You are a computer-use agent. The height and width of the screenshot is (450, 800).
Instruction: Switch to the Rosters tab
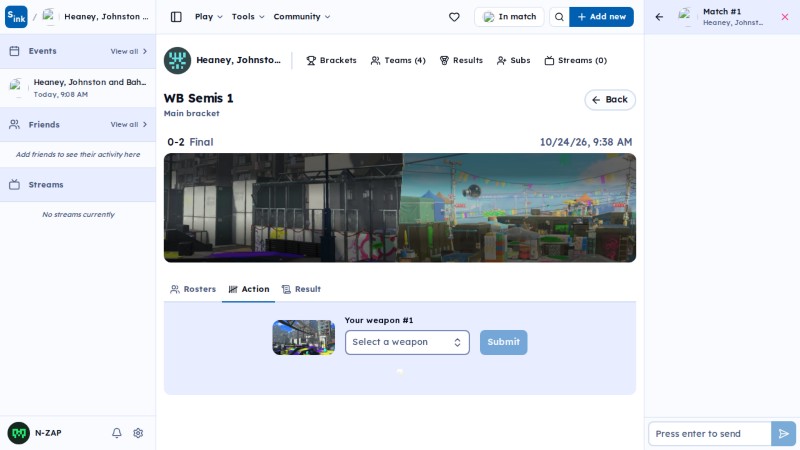(193, 289)
